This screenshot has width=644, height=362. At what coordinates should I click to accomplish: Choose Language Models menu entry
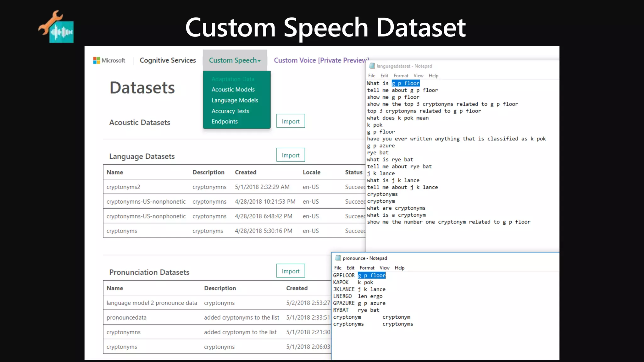[235, 100]
